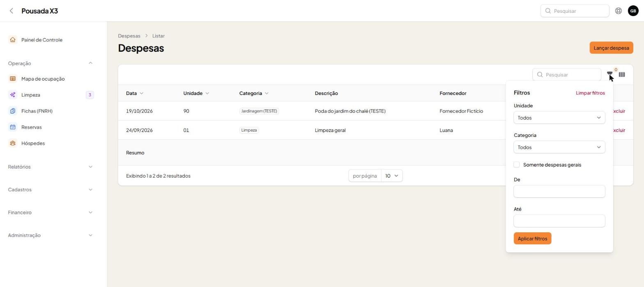Sort the table by Categoria column
The width and height of the screenshot is (644, 287).
254,93
